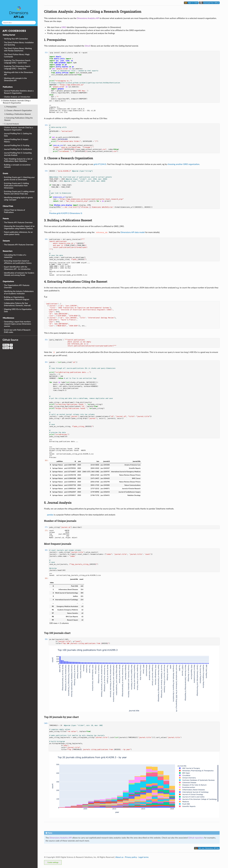Open Journal Profiling Part 3: Funding
228x868 pixels.
(17, 146)
